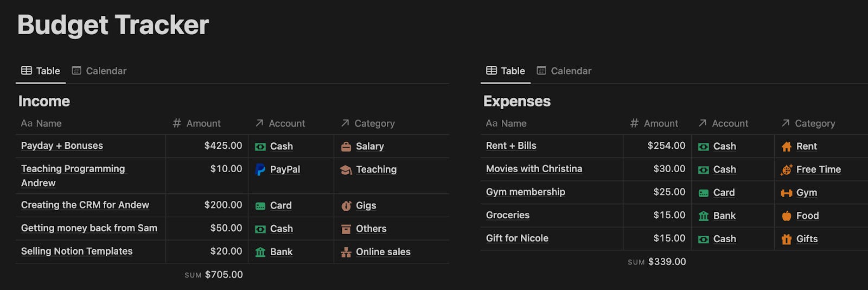Click the Expenses Category column header
The image size is (868, 290).
click(x=808, y=123)
